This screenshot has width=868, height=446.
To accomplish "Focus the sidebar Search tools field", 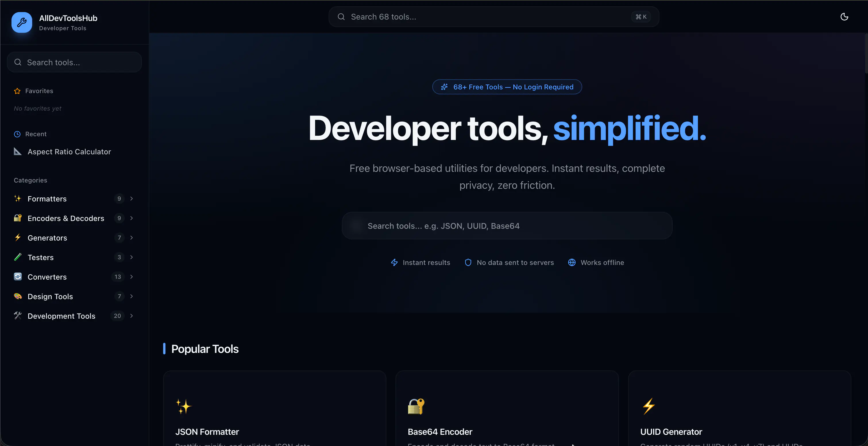I will coord(74,62).
